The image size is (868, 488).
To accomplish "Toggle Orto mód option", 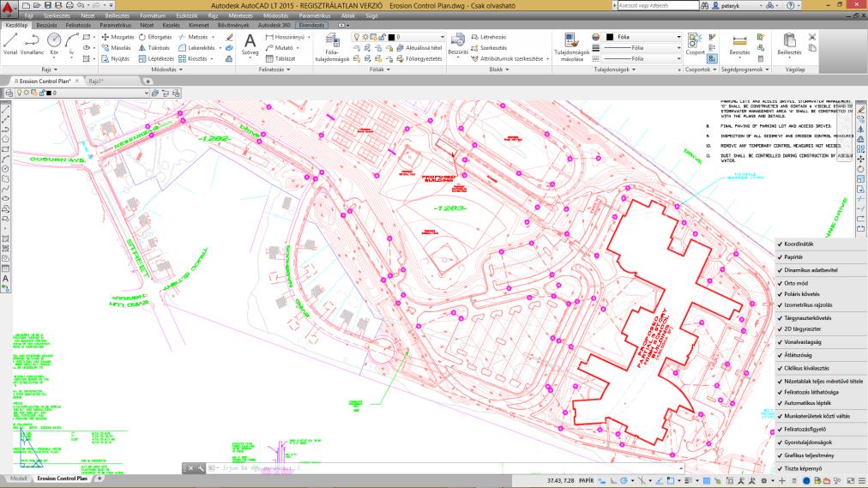I will pyautogui.click(x=821, y=283).
